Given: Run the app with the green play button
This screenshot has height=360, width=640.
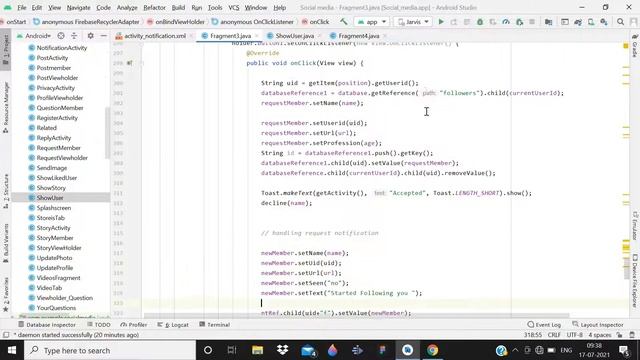Looking at the screenshot, I should (x=441, y=22).
